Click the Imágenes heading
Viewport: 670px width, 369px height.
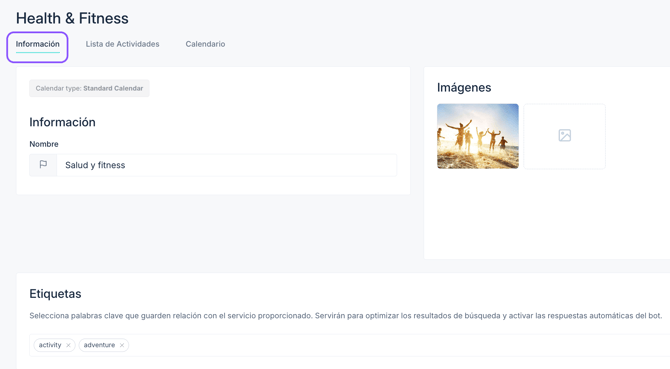tap(464, 88)
